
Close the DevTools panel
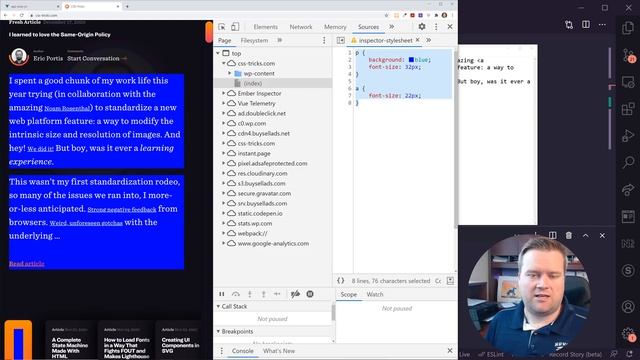click(450, 27)
